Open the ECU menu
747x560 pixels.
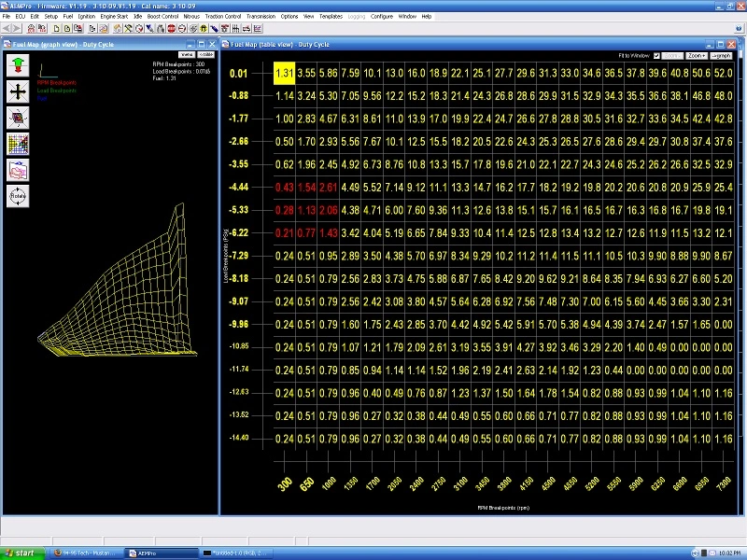(20, 16)
